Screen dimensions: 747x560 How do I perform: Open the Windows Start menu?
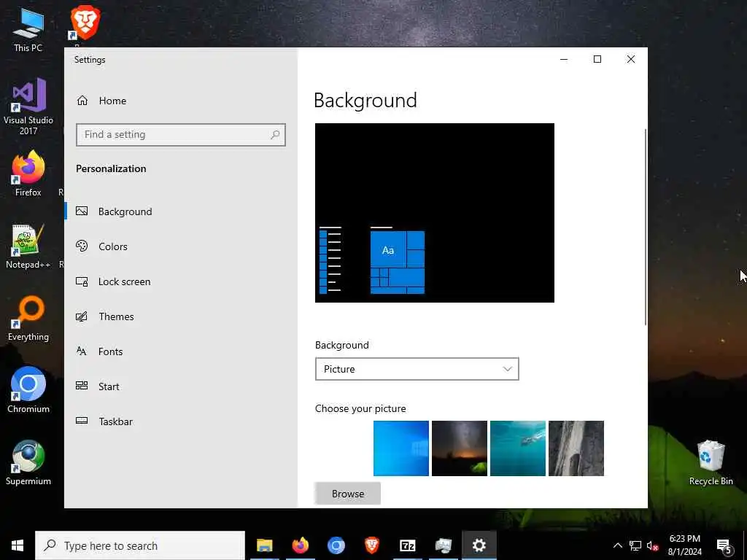(18, 545)
